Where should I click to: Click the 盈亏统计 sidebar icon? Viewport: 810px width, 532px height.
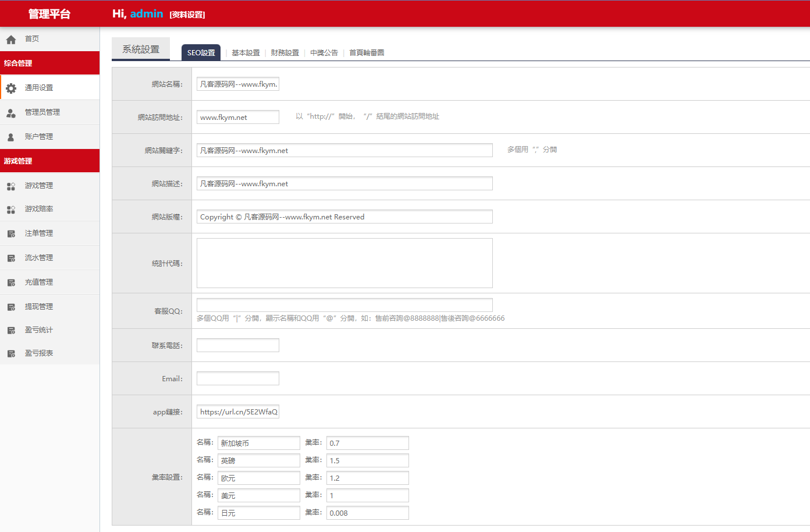(10, 331)
